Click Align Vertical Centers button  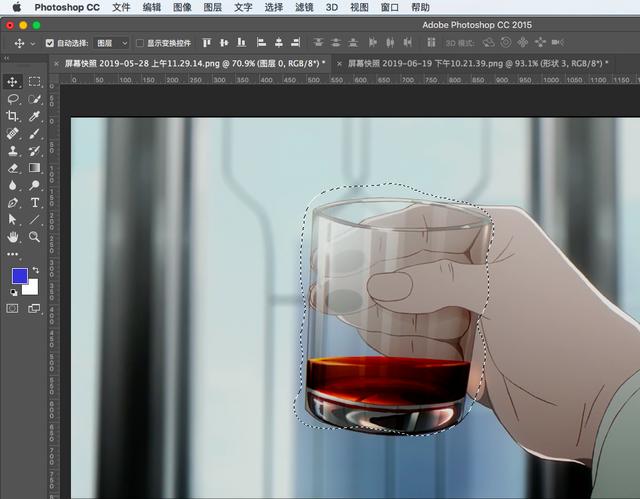click(224, 42)
